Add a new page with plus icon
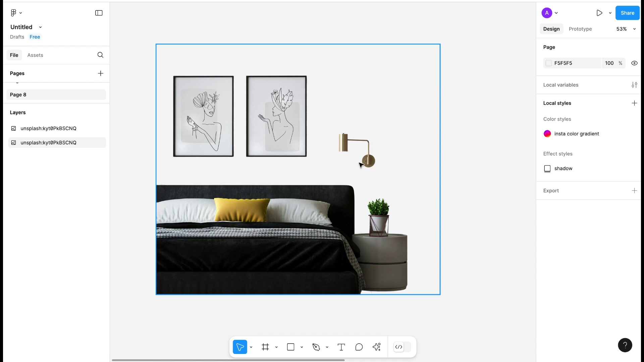The image size is (644, 362). [x=101, y=73]
